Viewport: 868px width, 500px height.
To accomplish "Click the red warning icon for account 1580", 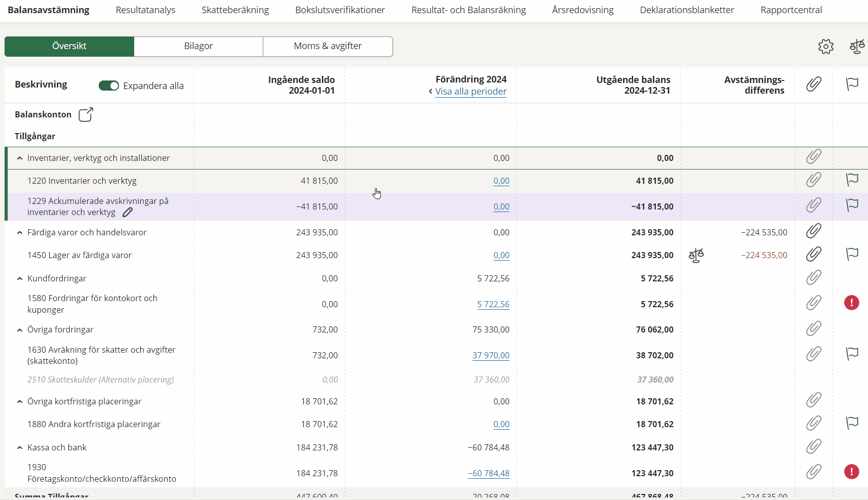I will pyautogui.click(x=851, y=303).
